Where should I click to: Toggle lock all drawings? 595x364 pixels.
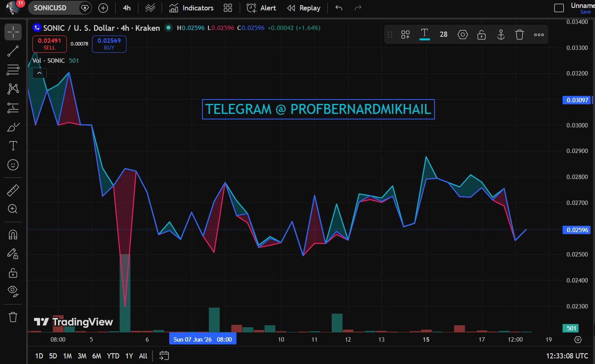click(13, 272)
